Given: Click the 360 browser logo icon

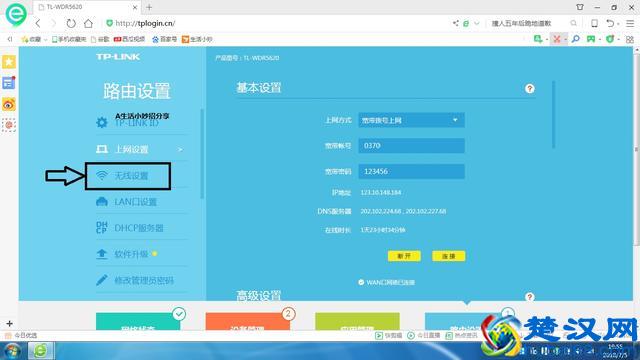Looking at the screenshot, I should (x=16, y=14).
